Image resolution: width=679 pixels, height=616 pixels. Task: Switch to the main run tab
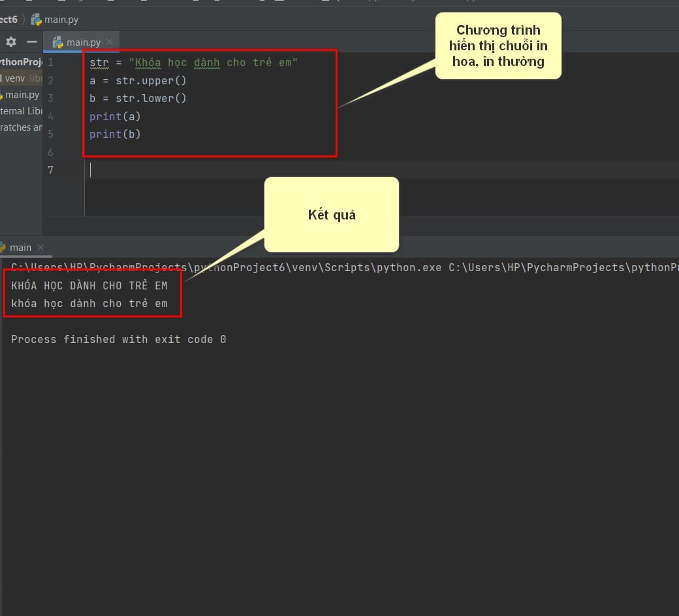pyautogui.click(x=20, y=248)
